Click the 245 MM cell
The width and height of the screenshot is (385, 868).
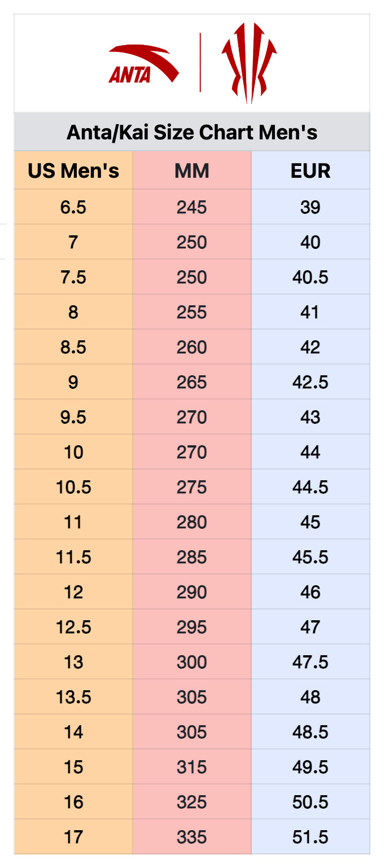192,207
